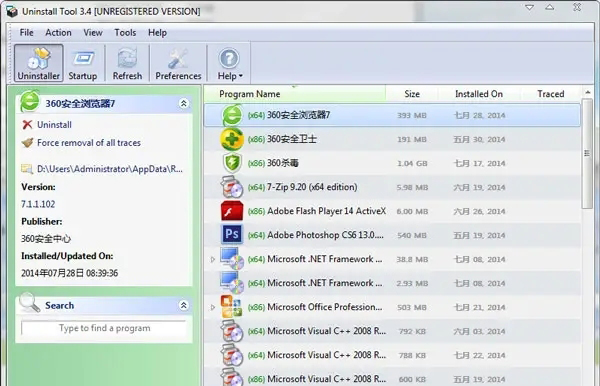Refresh the program list

pyautogui.click(x=127, y=63)
